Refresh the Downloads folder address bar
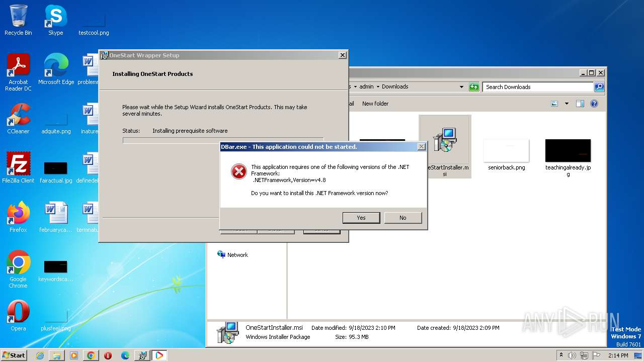The image size is (644, 362). coord(474,87)
